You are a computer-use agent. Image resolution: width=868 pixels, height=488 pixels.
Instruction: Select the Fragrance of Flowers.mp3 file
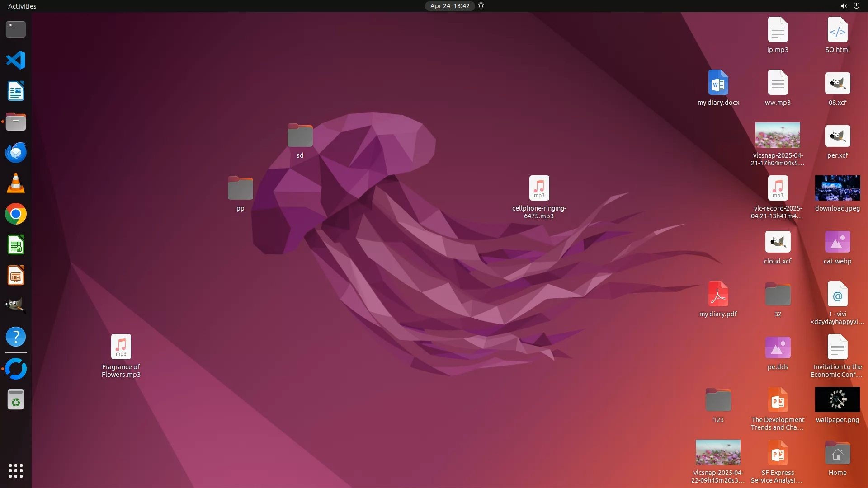pos(121,347)
